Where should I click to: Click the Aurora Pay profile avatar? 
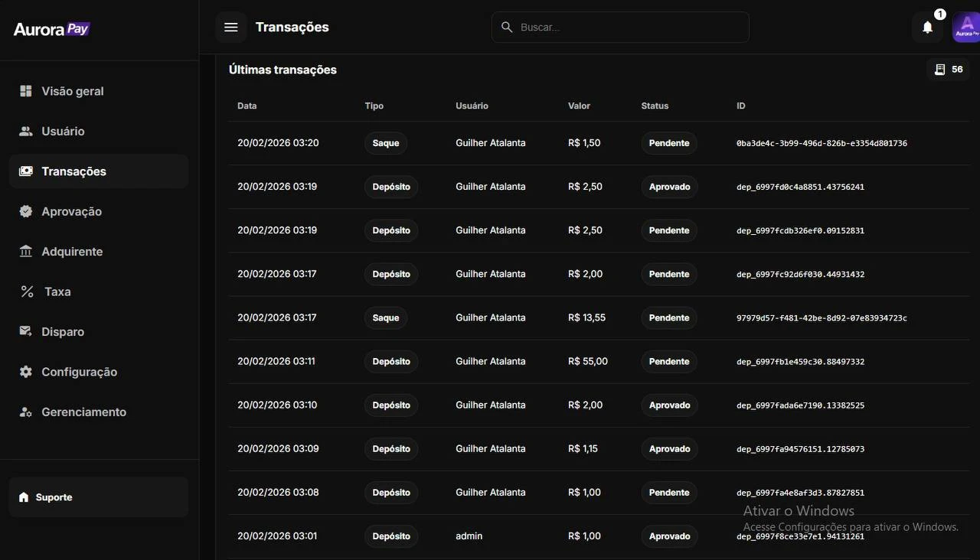pyautogui.click(x=965, y=28)
